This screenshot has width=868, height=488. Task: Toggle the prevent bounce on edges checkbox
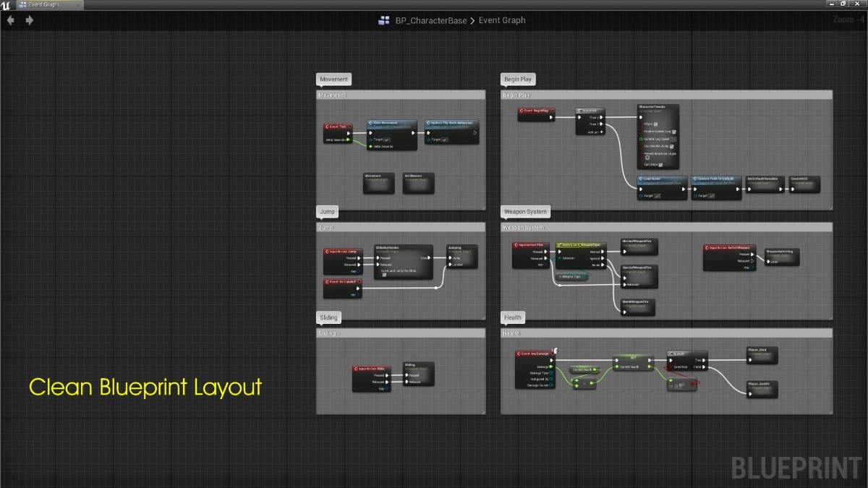click(647, 158)
